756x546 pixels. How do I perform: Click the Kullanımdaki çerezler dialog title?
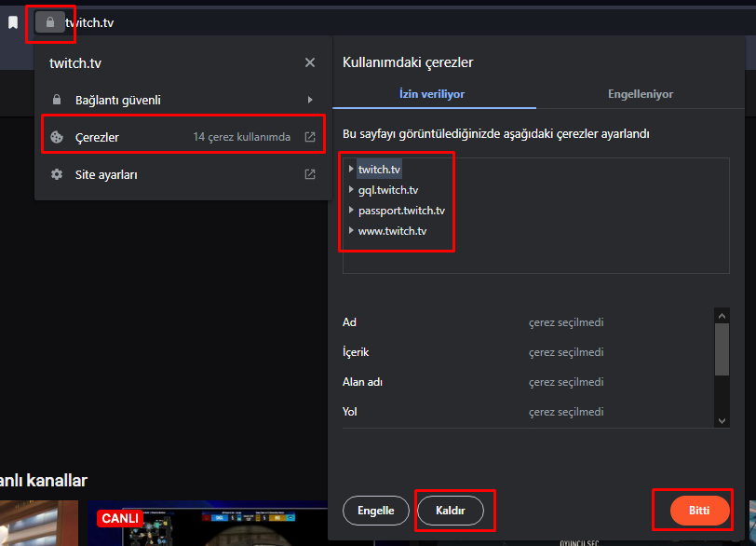point(408,62)
